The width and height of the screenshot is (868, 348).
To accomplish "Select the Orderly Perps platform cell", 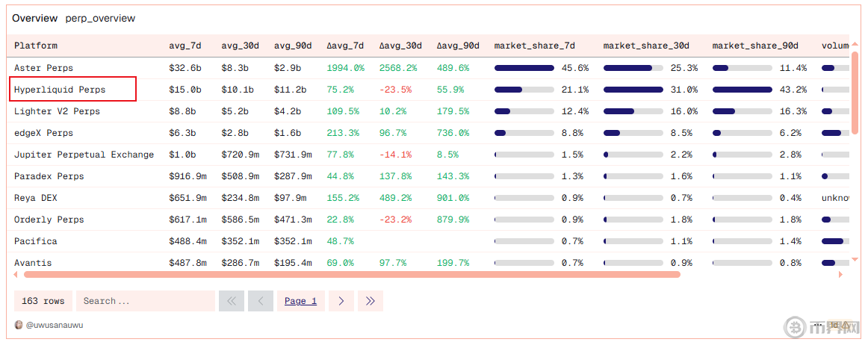I will pyautogui.click(x=49, y=220).
